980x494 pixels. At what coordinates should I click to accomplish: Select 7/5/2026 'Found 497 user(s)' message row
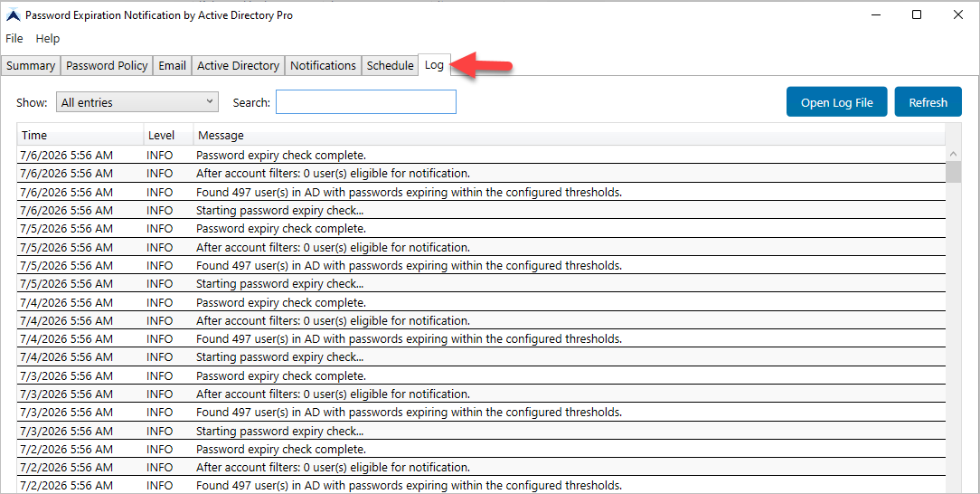481,266
